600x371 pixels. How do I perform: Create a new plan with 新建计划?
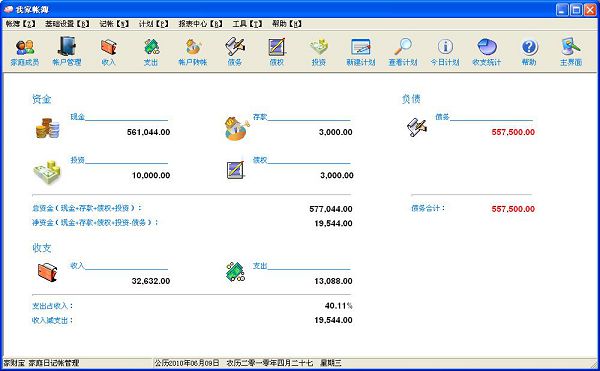[x=360, y=52]
